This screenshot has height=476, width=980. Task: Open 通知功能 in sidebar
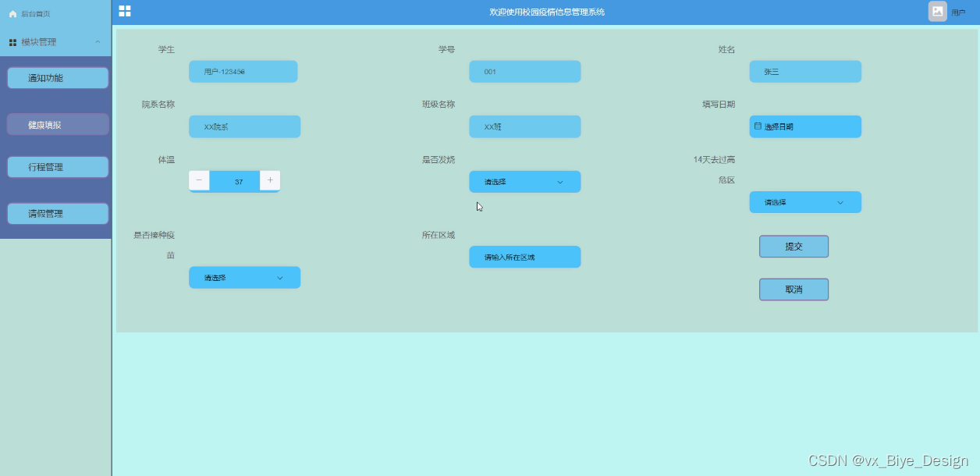58,78
